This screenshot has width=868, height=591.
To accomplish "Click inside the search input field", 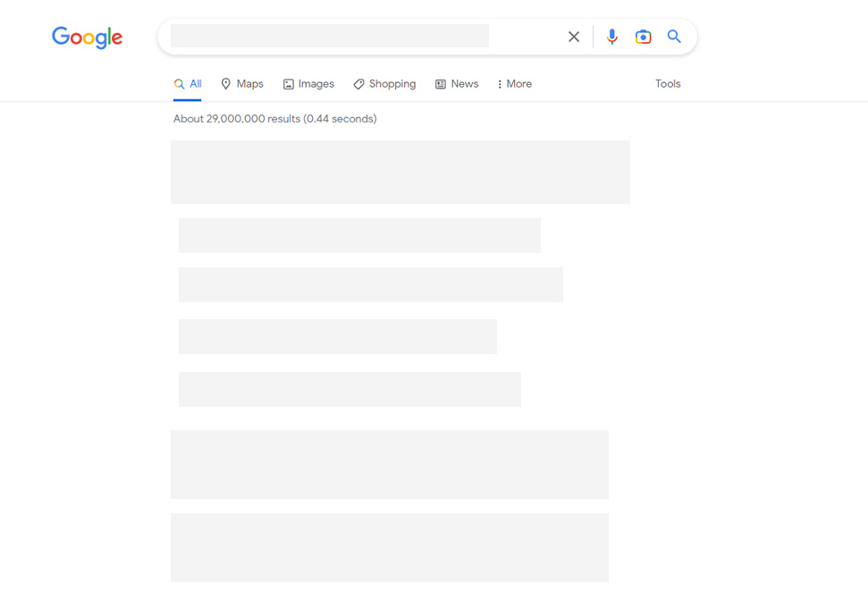I will [329, 36].
